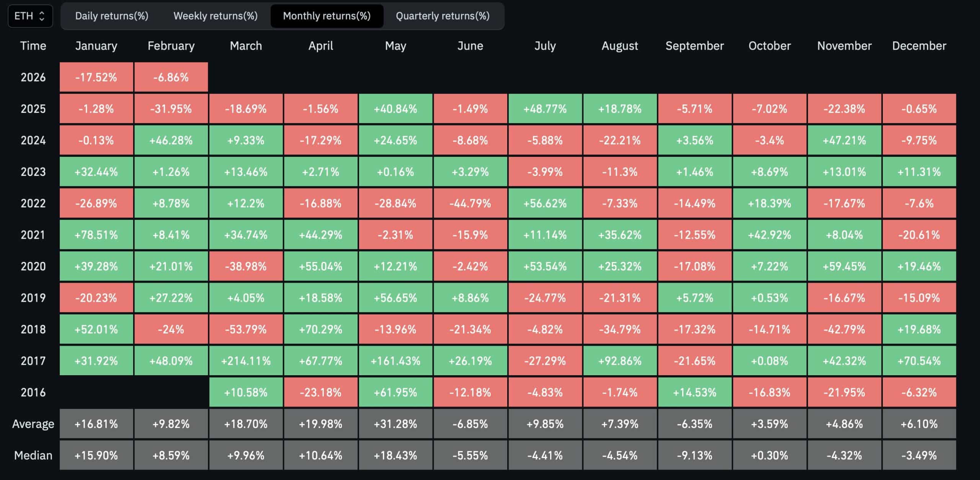980x480 pixels.
Task: Select the January 2026 return cell
Action: (x=96, y=77)
